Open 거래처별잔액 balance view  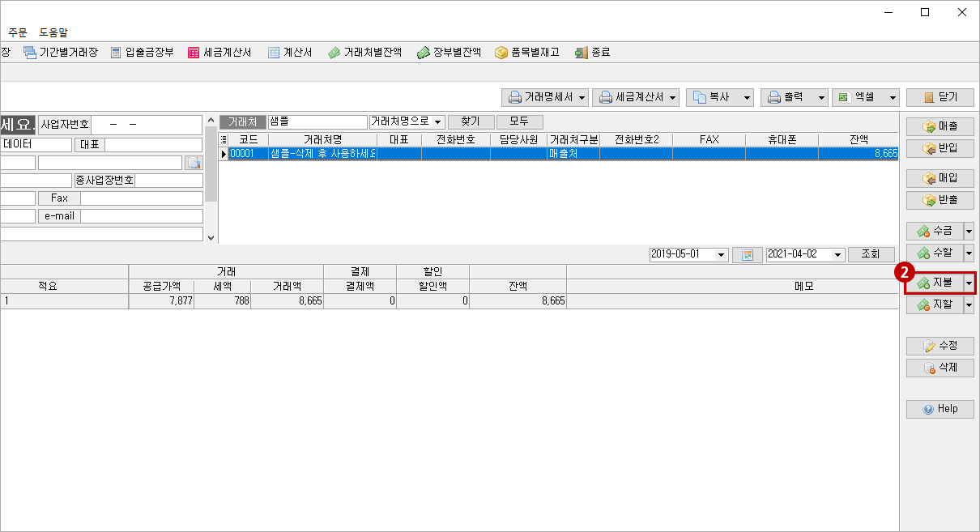(364, 53)
